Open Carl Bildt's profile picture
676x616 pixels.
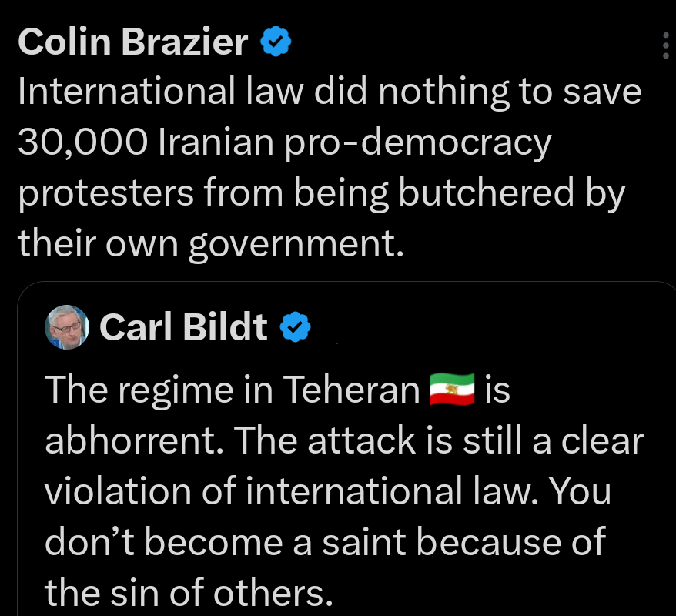[x=68, y=327]
